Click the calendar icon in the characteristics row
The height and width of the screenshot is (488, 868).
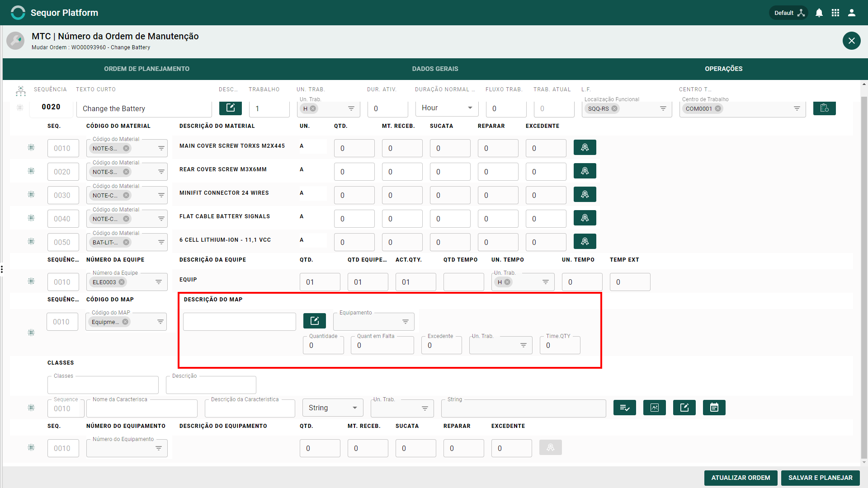click(x=714, y=408)
